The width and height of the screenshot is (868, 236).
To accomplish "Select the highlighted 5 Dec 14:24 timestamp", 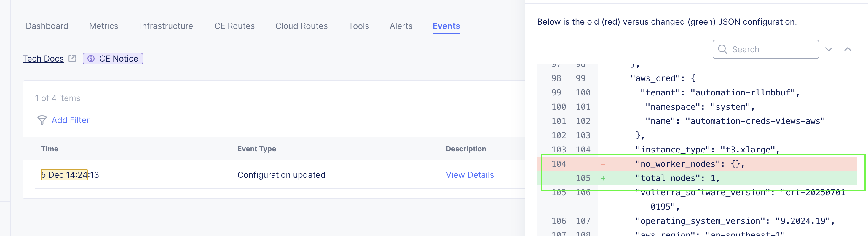I will [x=64, y=174].
